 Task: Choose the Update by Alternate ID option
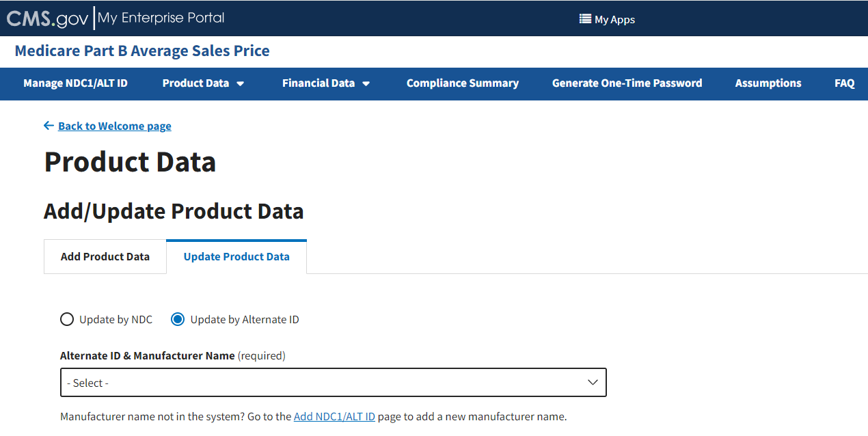[x=178, y=319]
